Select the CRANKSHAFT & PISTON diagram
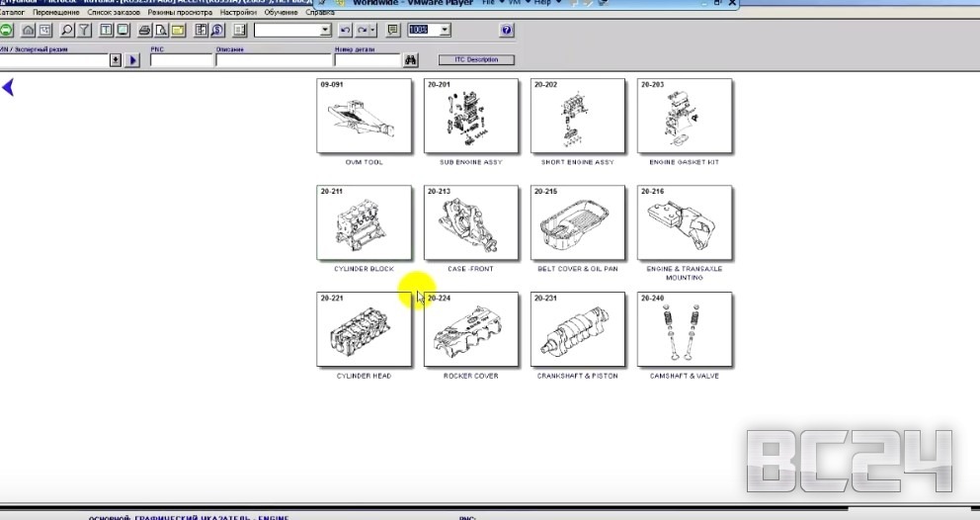 577,330
